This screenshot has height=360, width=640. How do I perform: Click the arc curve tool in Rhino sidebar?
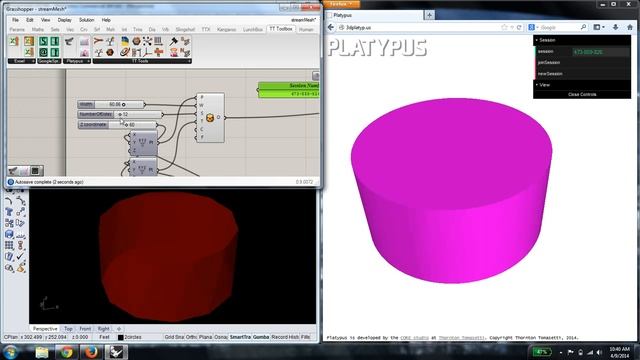(9, 201)
